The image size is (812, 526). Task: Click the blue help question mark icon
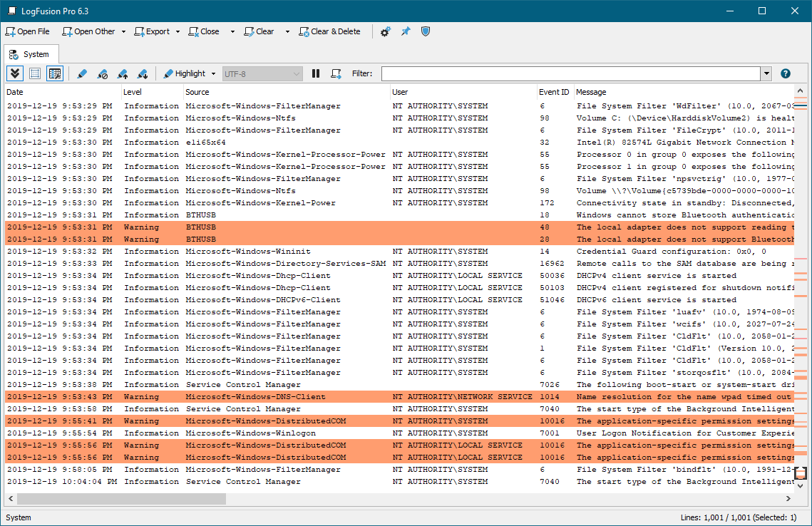pos(786,73)
